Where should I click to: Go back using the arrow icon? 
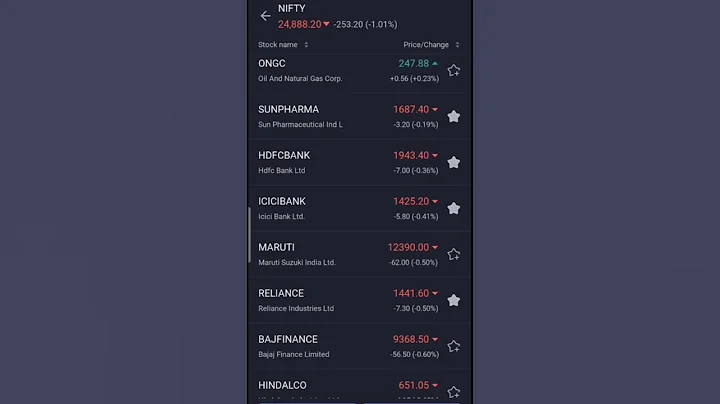click(x=265, y=15)
